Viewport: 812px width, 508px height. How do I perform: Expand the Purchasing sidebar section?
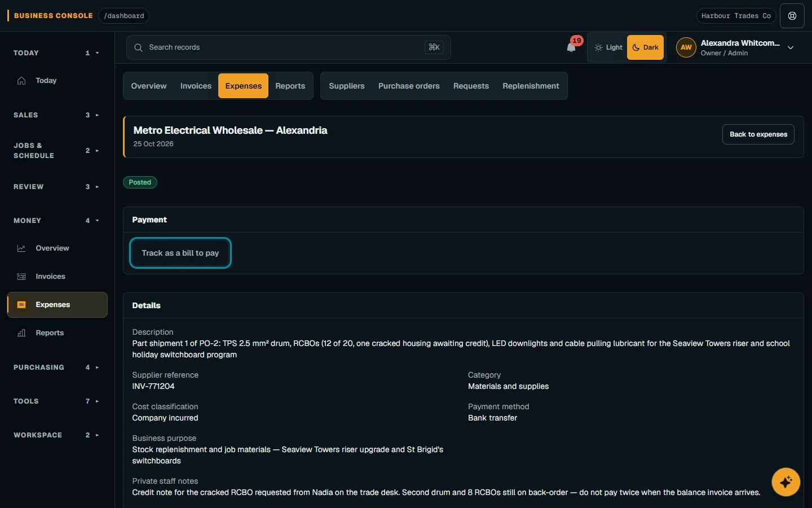pos(57,367)
